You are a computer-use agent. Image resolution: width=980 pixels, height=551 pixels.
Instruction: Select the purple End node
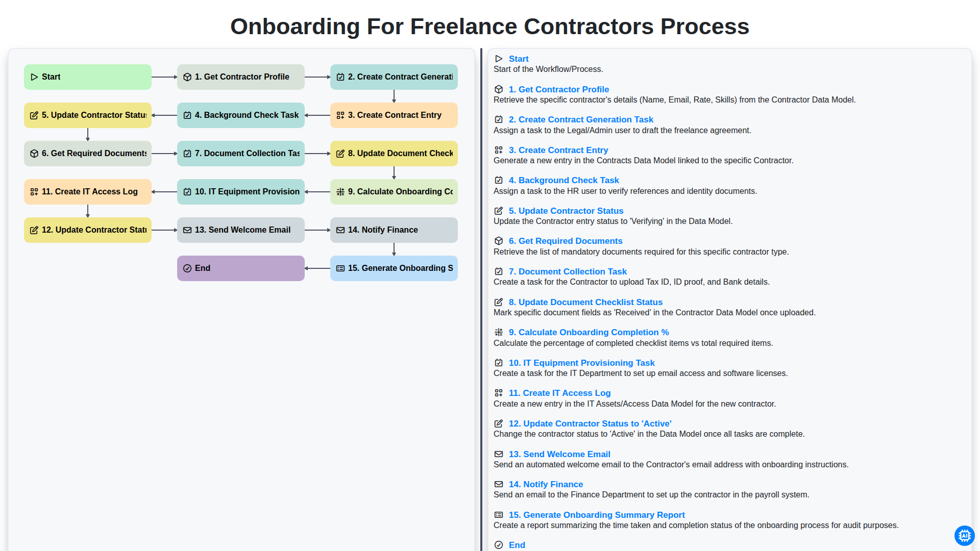point(241,268)
